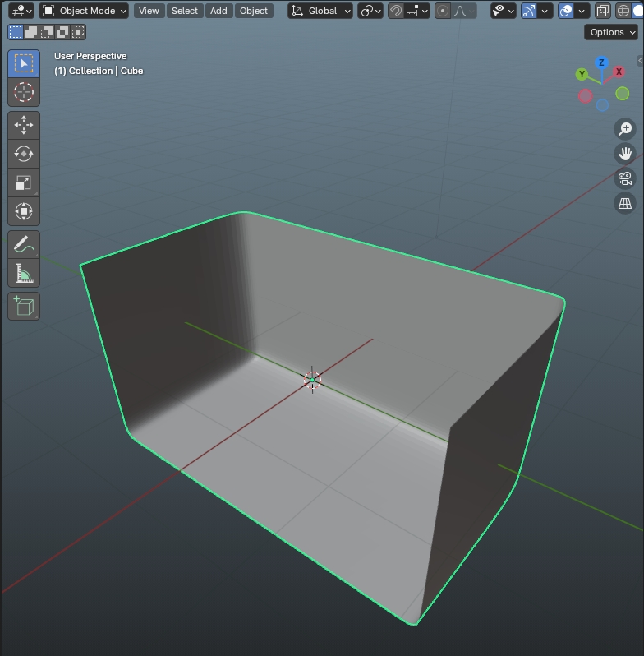The width and height of the screenshot is (644, 656).
Task: Open Global transform orientation dropdown
Action: coord(321,11)
